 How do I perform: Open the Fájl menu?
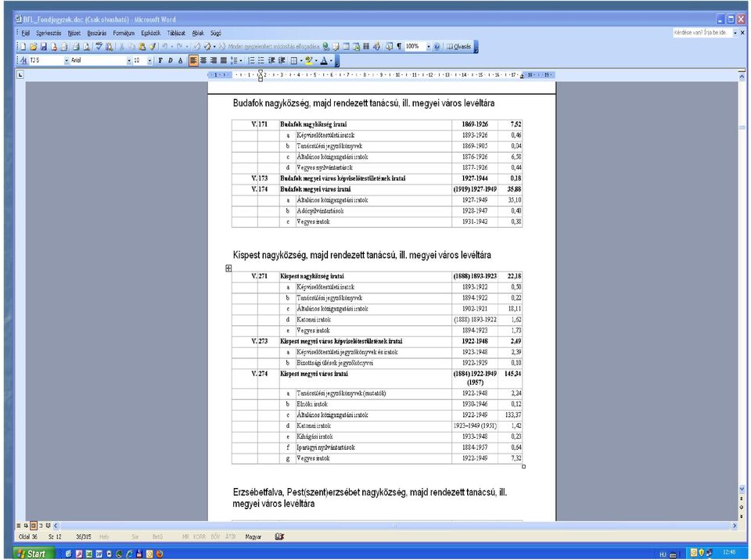click(25, 33)
